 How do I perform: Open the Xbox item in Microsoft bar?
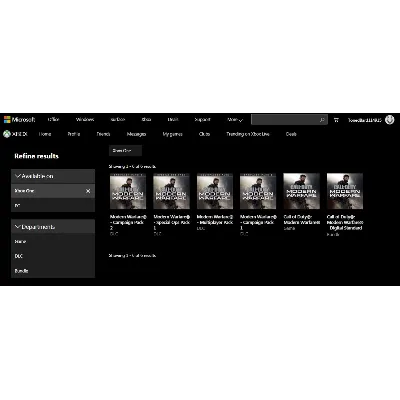pyautogui.click(x=146, y=119)
